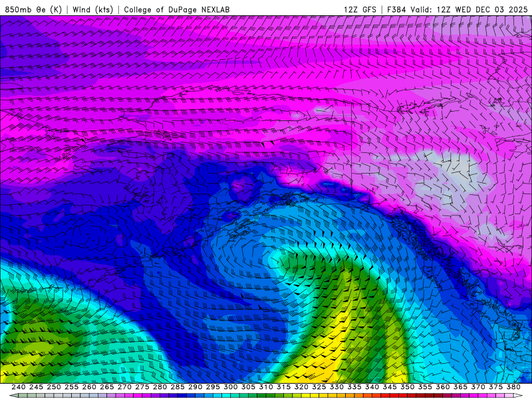Select the "Valid: 12Z WED DEC 03 2025" text

pyautogui.click(x=469, y=9)
